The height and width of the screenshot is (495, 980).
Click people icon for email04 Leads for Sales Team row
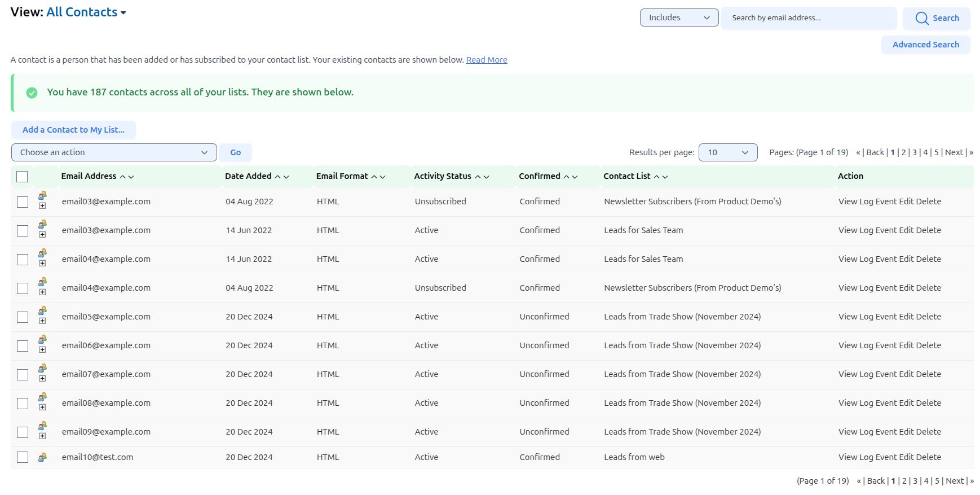click(x=42, y=253)
